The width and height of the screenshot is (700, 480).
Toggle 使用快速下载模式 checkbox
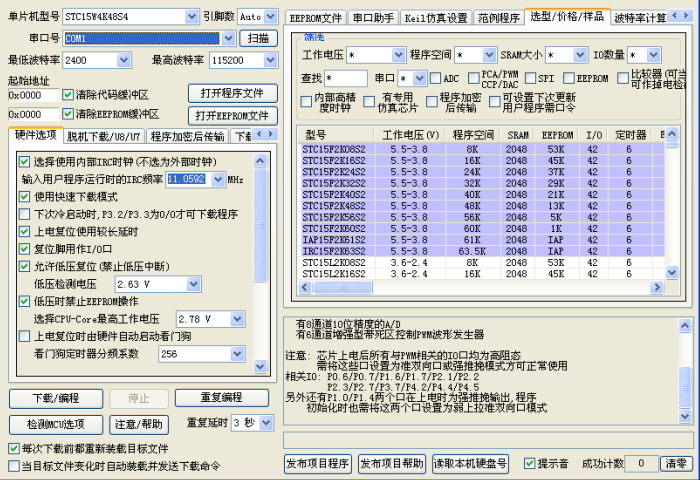coord(25,196)
